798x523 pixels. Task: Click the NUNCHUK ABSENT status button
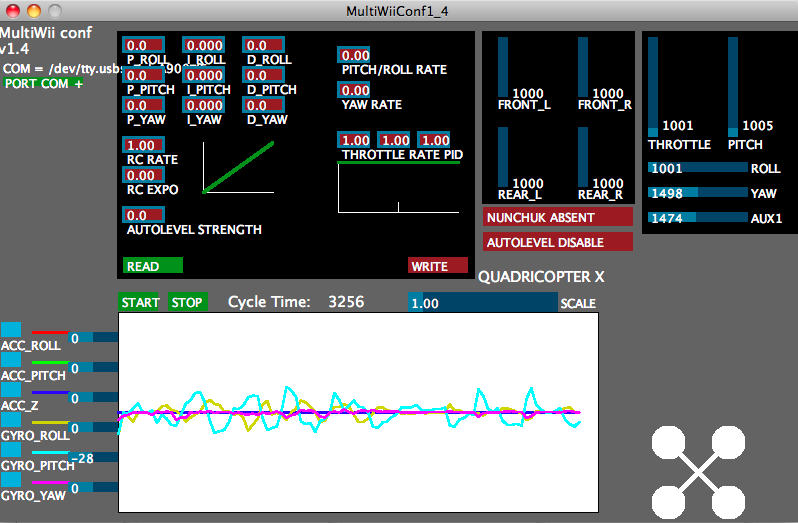pyautogui.click(x=558, y=217)
